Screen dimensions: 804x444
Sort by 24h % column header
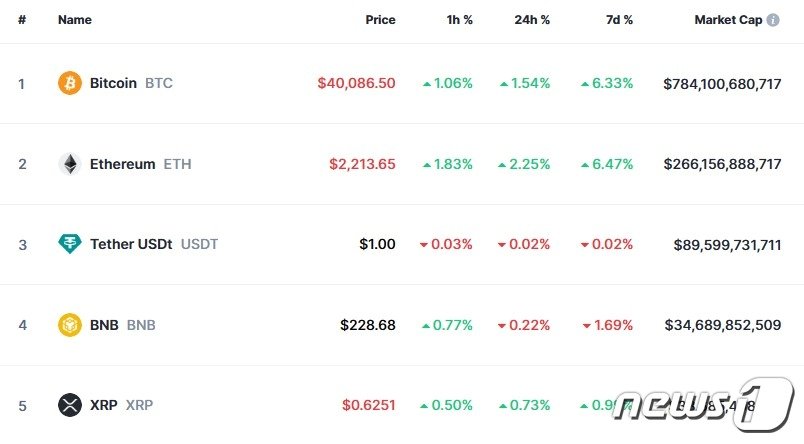(531, 20)
